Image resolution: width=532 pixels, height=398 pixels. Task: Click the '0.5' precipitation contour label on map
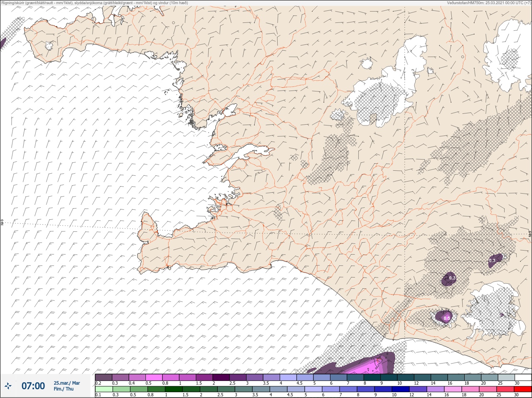tap(447, 319)
